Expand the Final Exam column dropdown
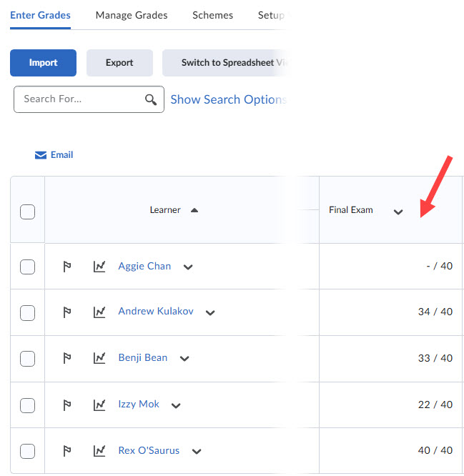This screenshot has width=464, height=476. pyautogui.click(x=398, y=212)
